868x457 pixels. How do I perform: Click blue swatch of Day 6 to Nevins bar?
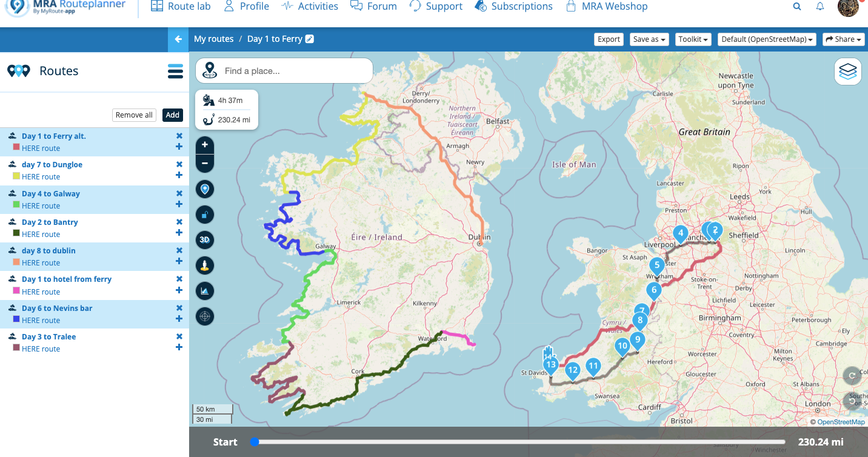pos(16,320)
